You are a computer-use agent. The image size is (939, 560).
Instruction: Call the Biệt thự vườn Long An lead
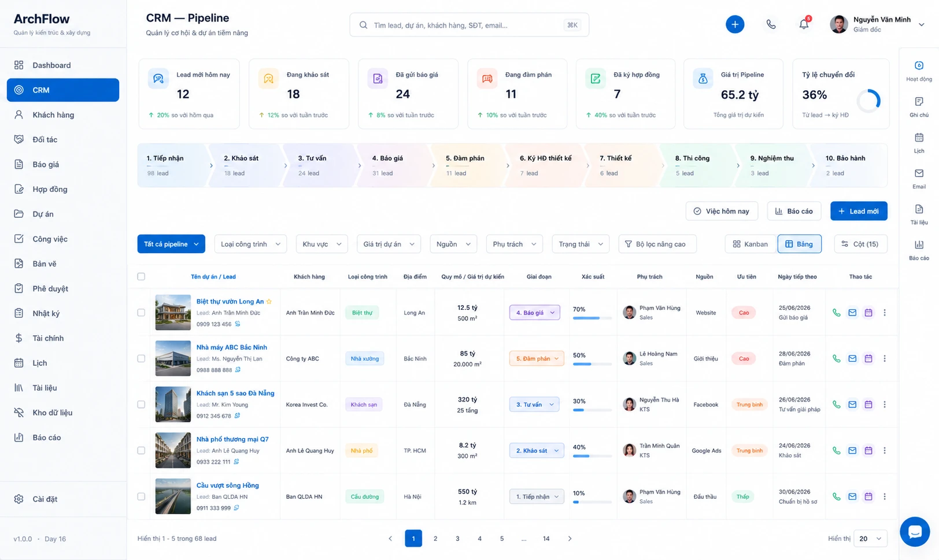(x=836, y=313)
